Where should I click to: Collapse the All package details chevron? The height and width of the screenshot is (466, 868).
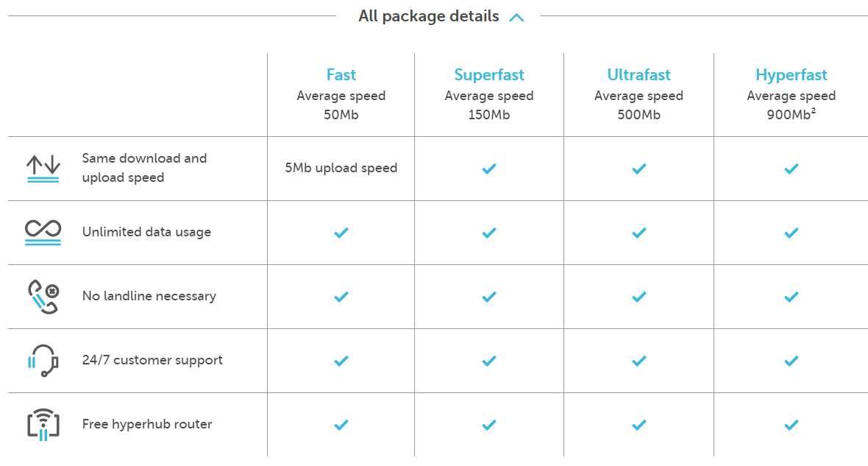516,18
